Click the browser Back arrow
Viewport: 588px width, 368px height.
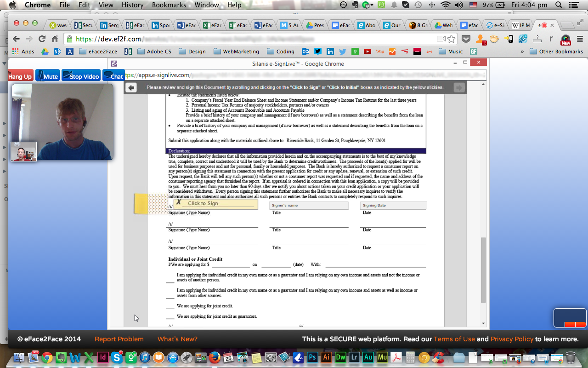point(16,39)
